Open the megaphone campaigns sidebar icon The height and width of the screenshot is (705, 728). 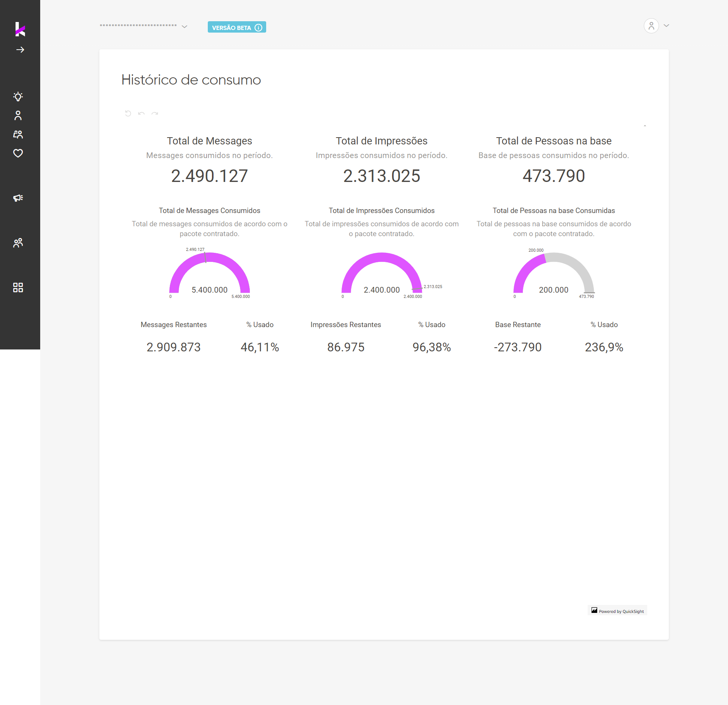click(18, 198)
